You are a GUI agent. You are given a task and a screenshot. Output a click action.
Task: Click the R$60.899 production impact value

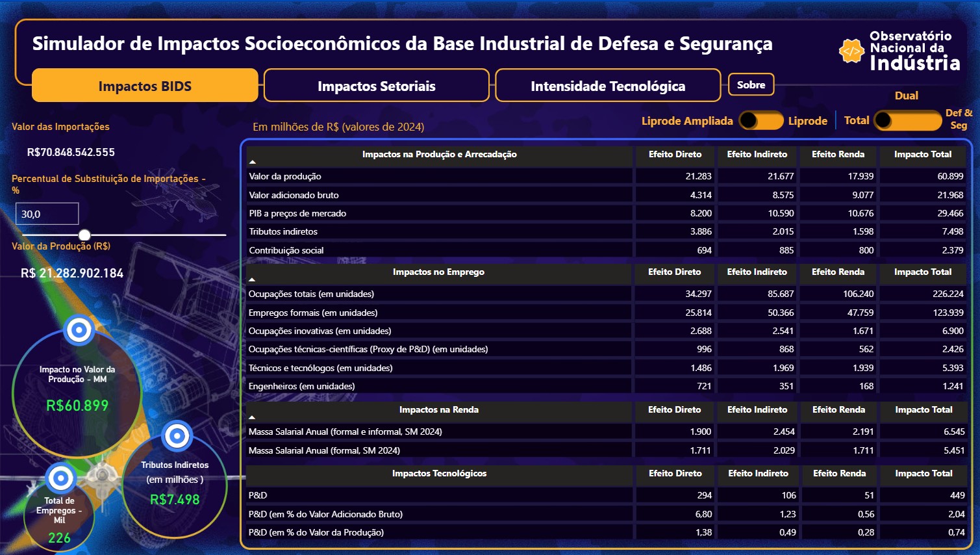click(77, 406)
